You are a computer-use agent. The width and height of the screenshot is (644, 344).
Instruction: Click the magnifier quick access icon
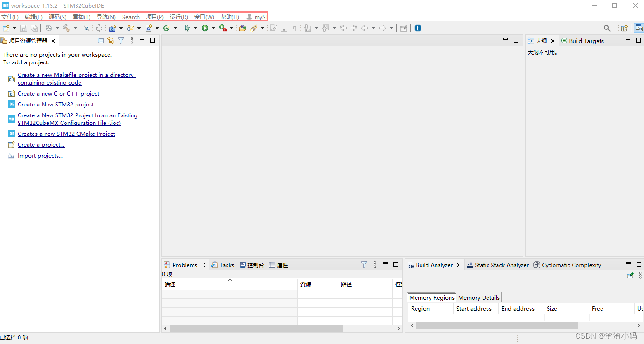(607, 28)
